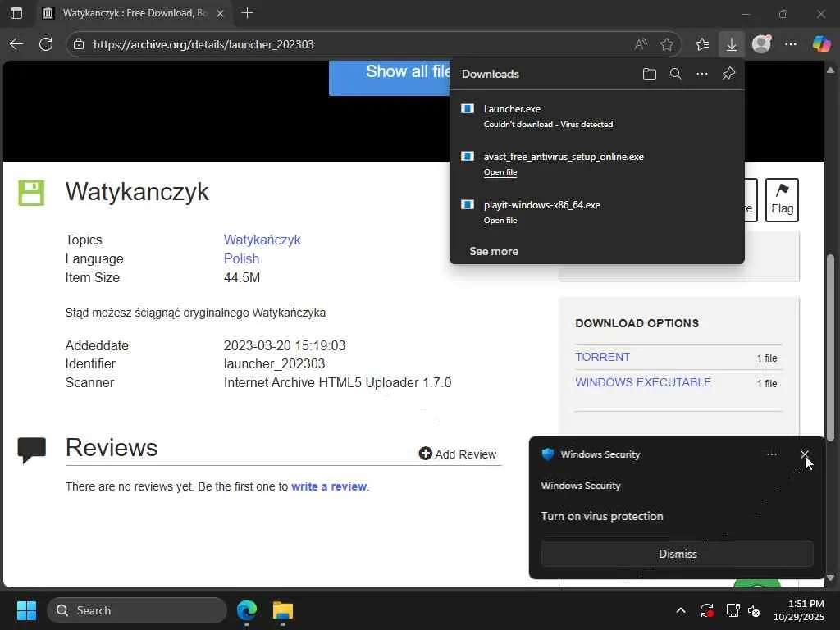Viewport: 840px width, 630px height.
Task: Pin the Downloads panel
Action: click(x=728, y=74)
